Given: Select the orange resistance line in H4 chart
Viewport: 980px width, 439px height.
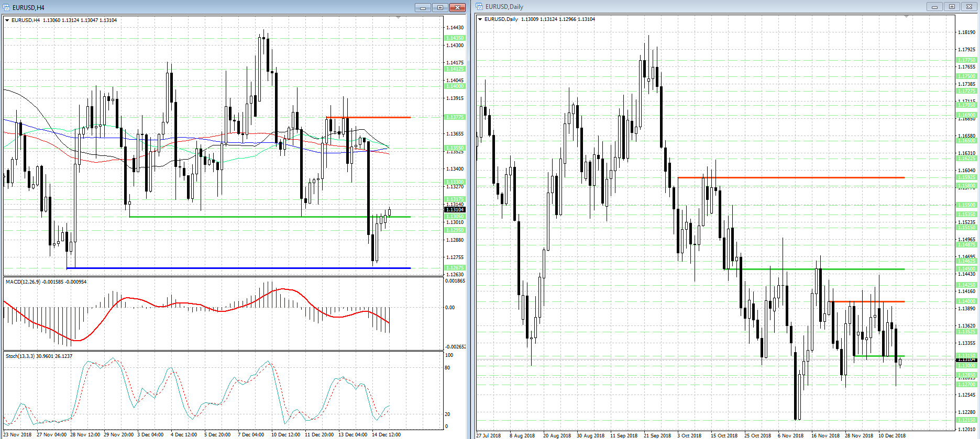Looking at the screenshot, I should coord(368,117).
